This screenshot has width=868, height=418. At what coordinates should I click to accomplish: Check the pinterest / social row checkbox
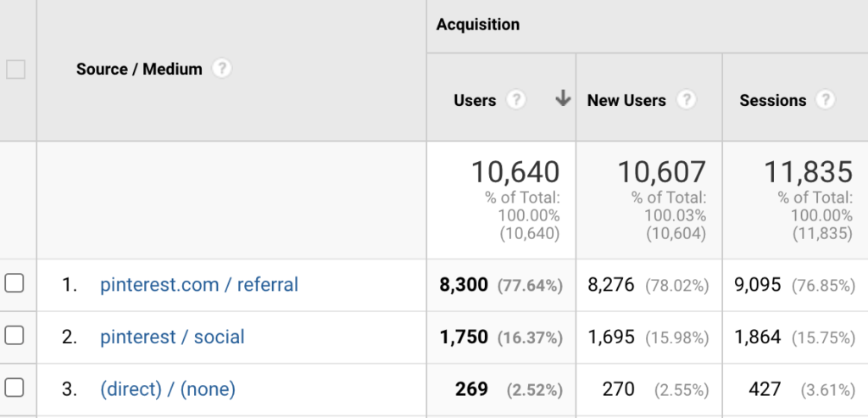pos(14,336)
